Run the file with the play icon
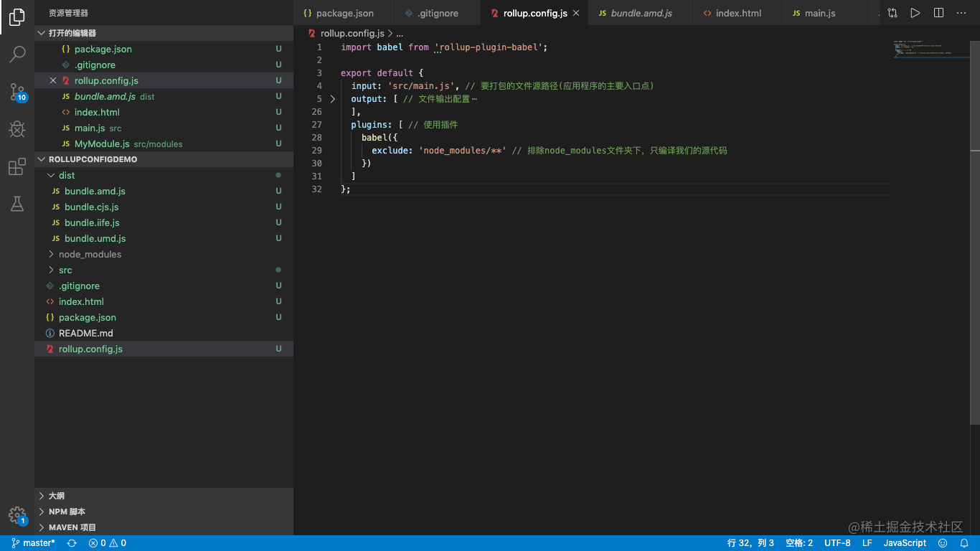The width and height of the screenshot is (980, 551). pyautogui.click(x=915, y=13)
